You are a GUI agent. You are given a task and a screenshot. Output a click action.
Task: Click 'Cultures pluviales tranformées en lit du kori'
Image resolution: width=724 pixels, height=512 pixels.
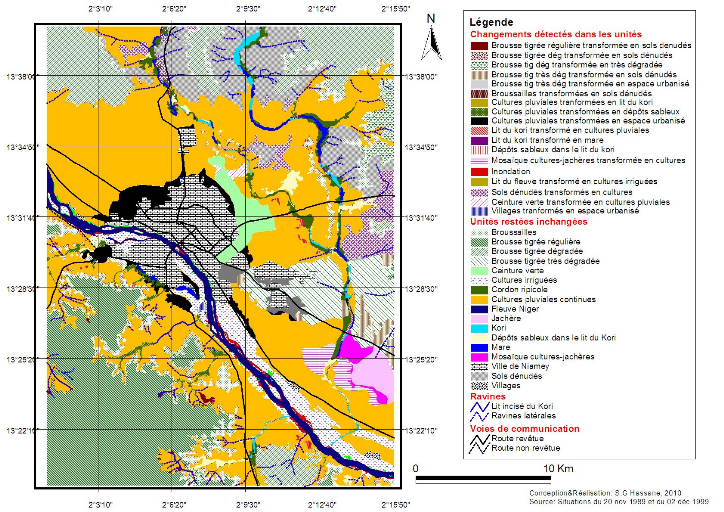572,102
